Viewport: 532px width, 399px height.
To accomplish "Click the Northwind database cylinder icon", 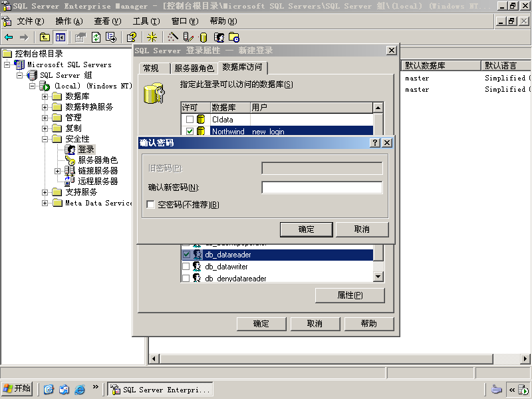I will point(201,131).
